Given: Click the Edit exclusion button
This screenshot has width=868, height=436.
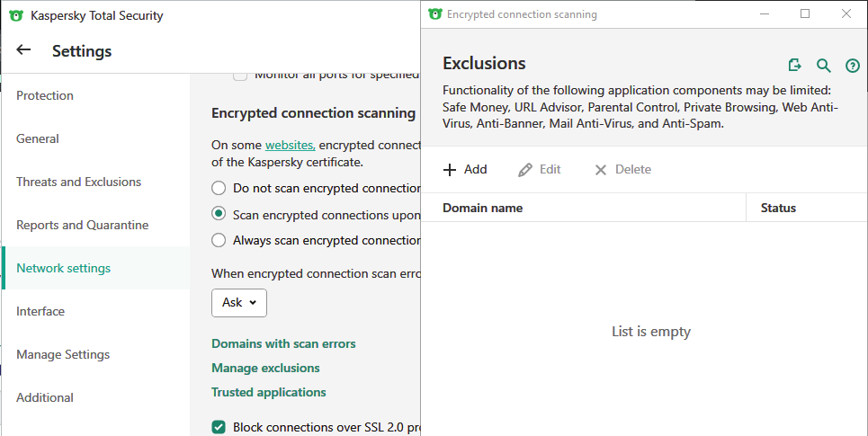Looking at the screenshot, I should click(x=540, y=170).
